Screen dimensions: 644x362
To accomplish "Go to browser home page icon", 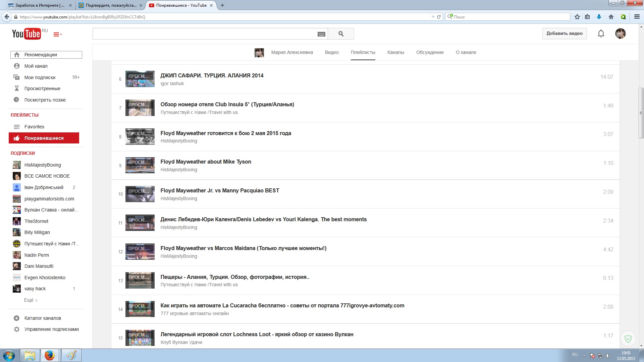I will (x=611, y=17).
